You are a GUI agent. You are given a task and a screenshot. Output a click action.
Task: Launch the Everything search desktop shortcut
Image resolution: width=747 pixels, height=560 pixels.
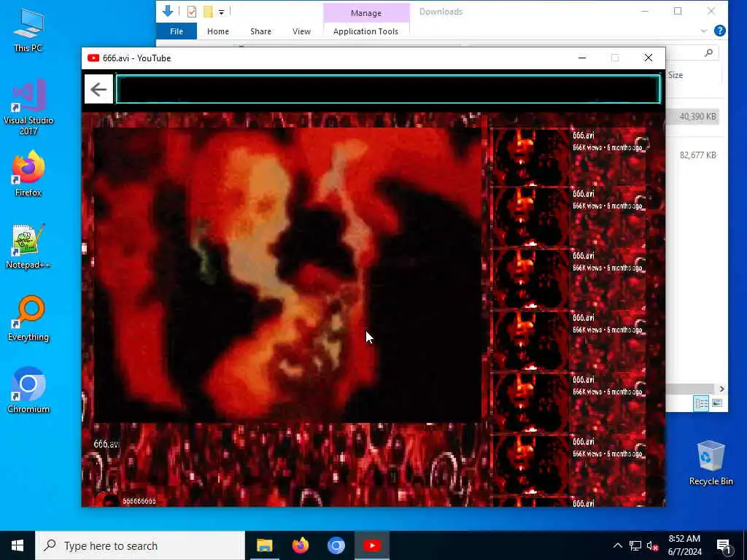28,319
